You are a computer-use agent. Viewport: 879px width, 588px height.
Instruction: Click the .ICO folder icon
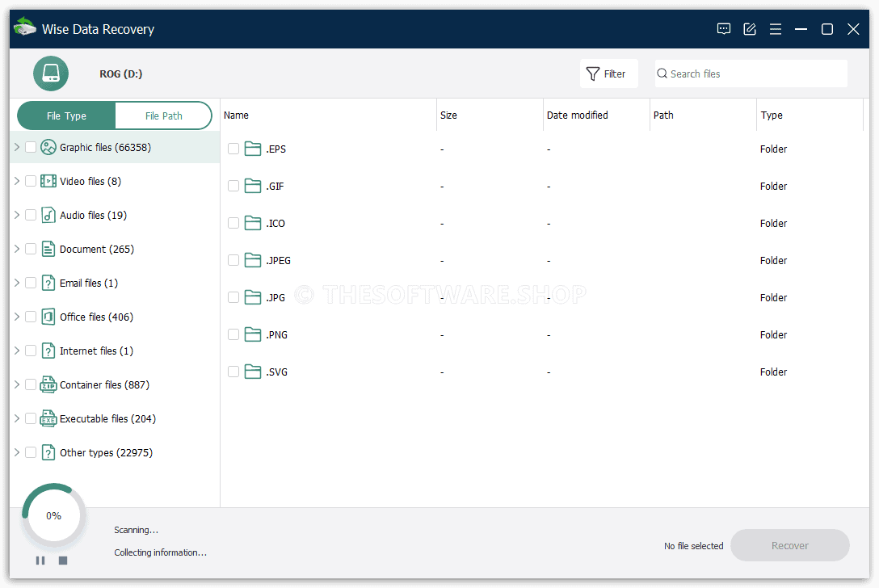[253, 223]
